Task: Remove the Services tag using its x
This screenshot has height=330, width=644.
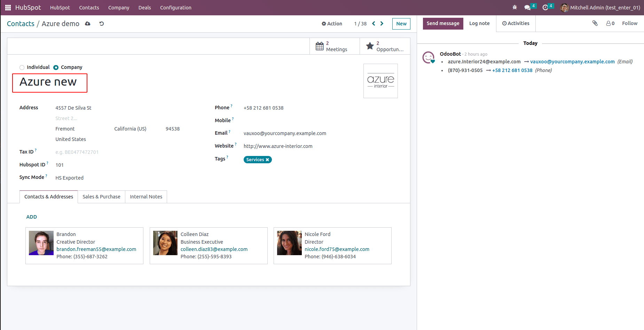Action: (267, 160)
